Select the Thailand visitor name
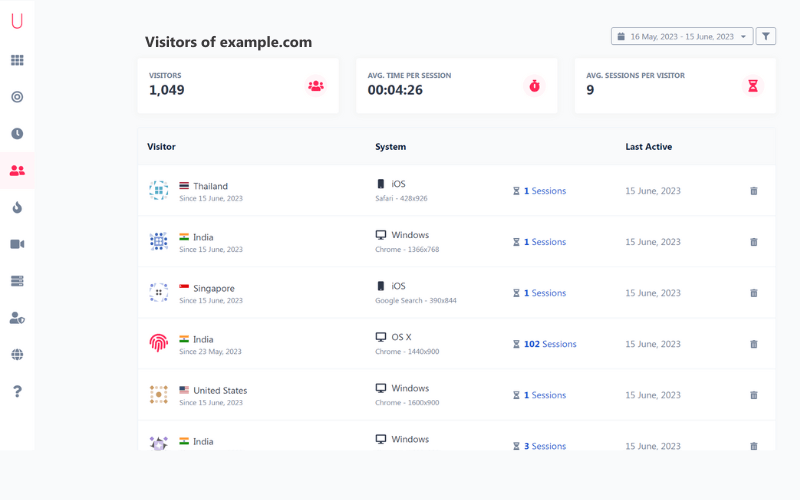 click(x=210, y=186)
